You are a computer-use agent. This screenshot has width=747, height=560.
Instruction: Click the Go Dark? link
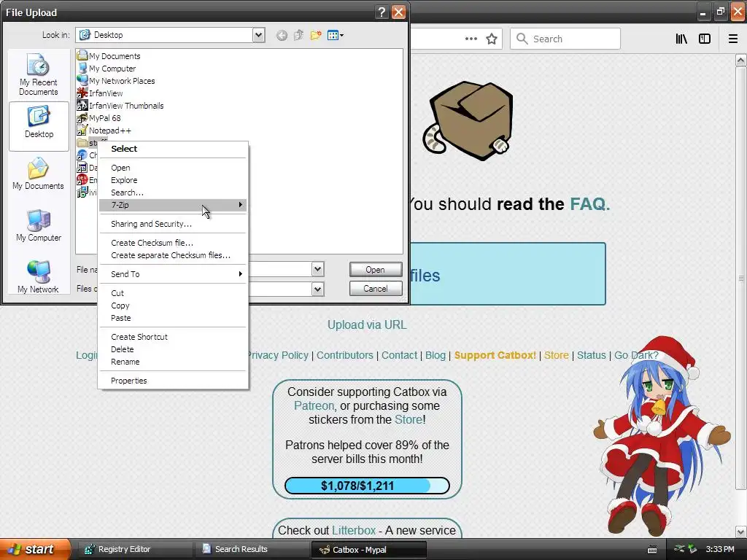coord(636,355)
